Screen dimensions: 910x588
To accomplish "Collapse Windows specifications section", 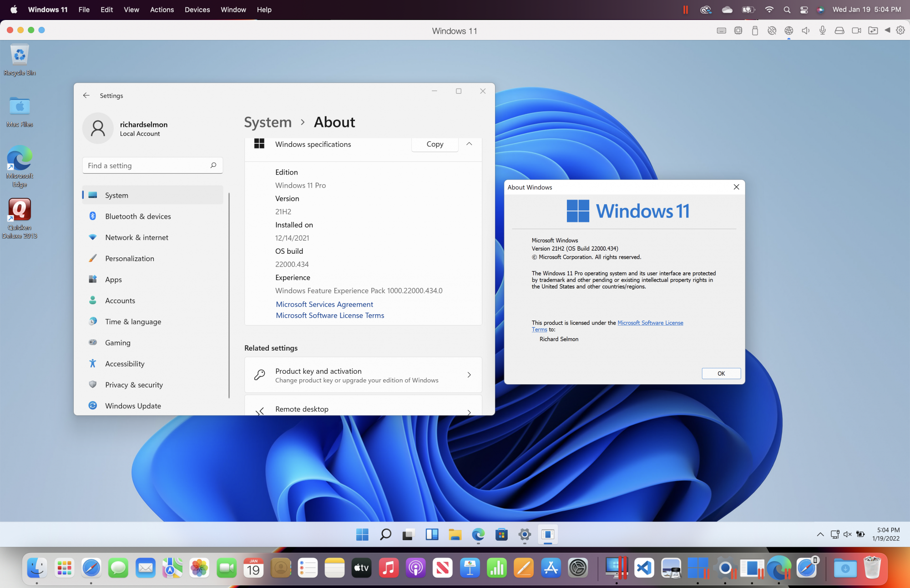I will point(469,144).
